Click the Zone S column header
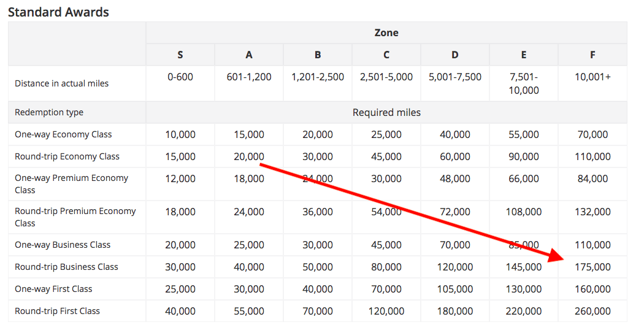 click(180, 55)
